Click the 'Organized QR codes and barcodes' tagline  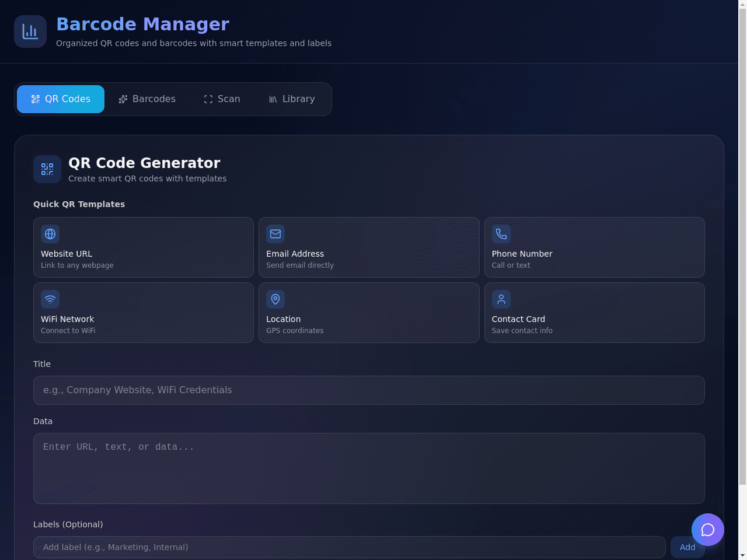(x=194, y=43)
